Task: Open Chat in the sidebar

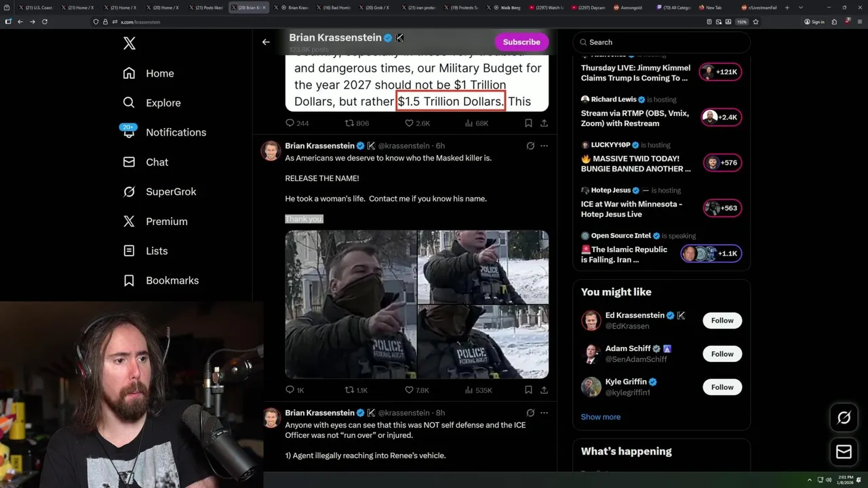Action: click(x=145, y=162)
